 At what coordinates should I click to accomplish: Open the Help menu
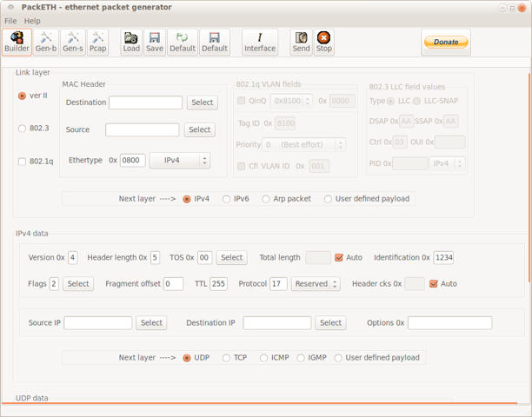pyautogui.click(x=32, y=21)
